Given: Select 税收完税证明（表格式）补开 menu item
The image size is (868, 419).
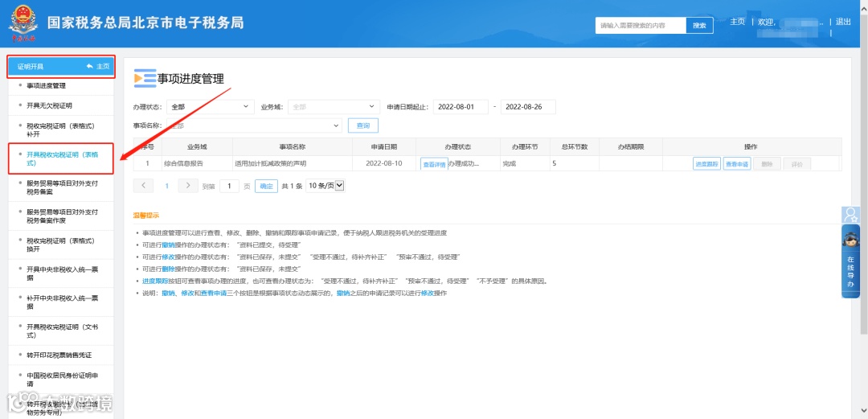Looking at the screenshot, I should (61, 129).
